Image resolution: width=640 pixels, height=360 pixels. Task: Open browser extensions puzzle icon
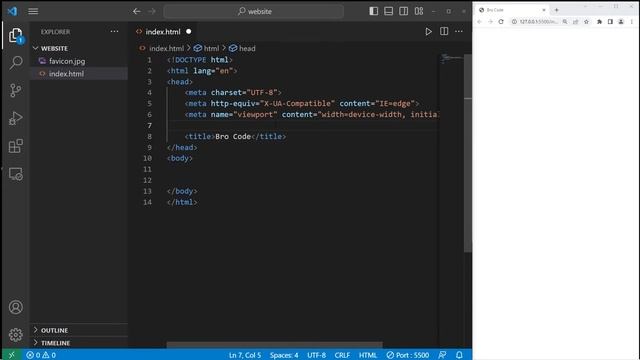point(599,22)
